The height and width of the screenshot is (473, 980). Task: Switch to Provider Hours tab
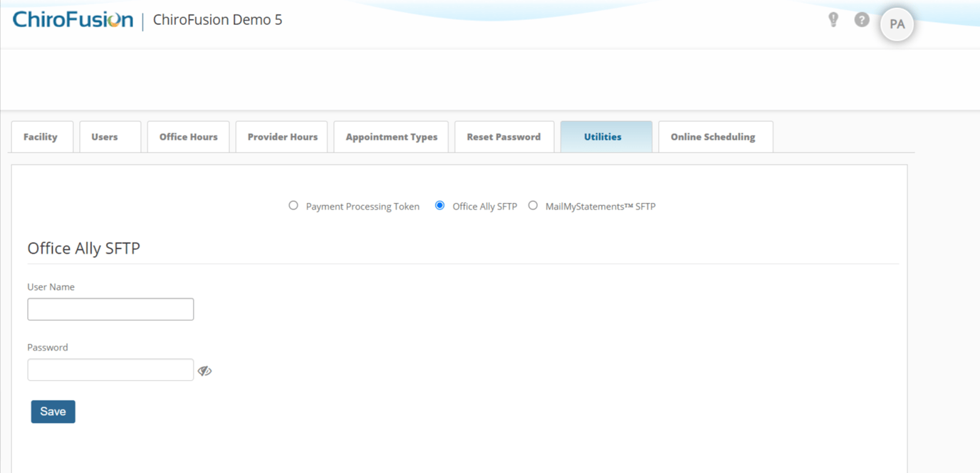(282, 137)
